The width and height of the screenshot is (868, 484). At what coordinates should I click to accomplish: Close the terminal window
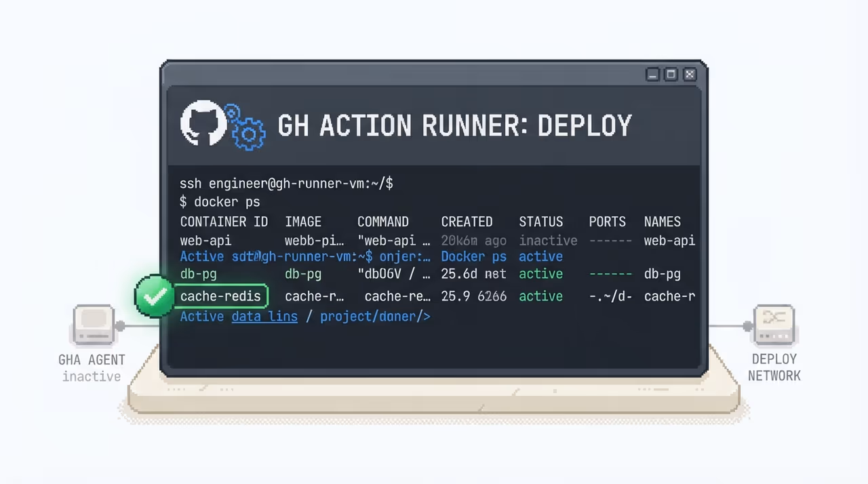[x=690, y=75]
